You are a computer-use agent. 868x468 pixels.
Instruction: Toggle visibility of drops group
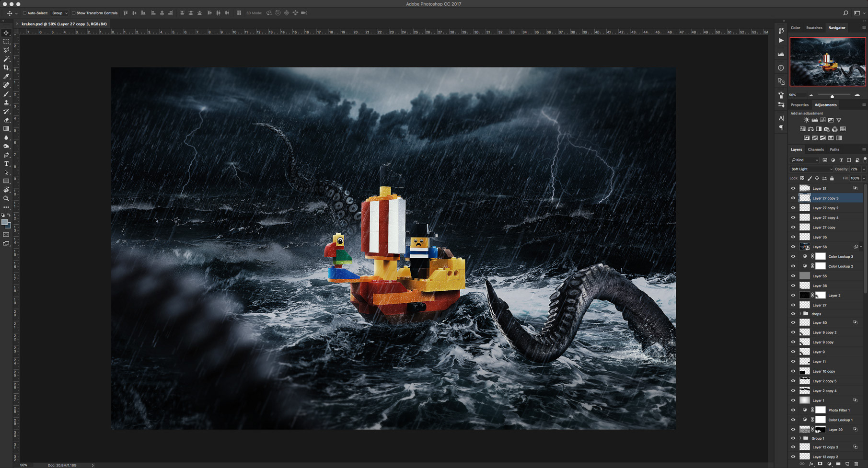pos(793,314)
